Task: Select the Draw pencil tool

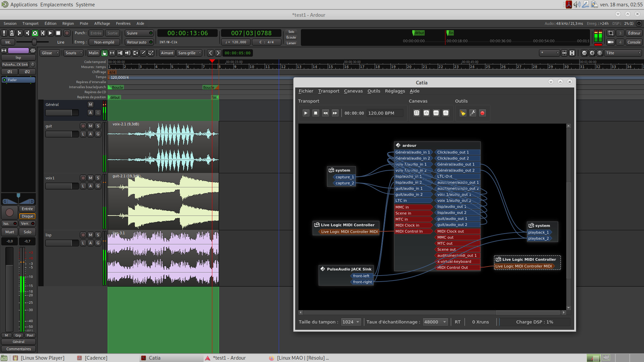Action: 143,53
